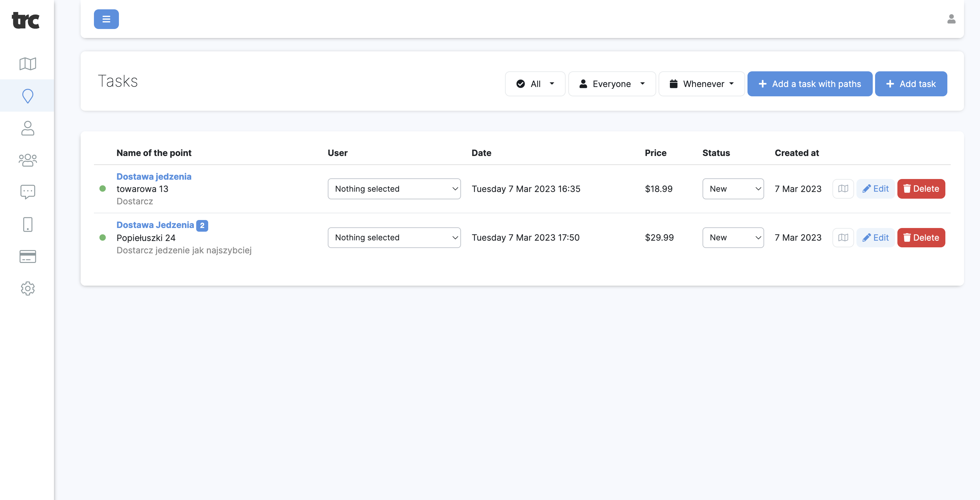Open the chat messages icon in sidebar

coord(27,192)
